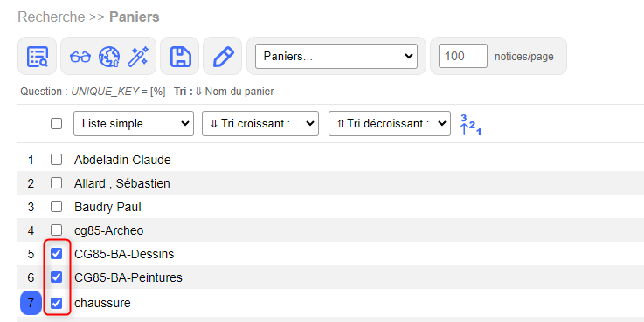Click the magic wand icon
This screenshot has width=644, height=322.
pyautogui.click(x=137, y=56)
